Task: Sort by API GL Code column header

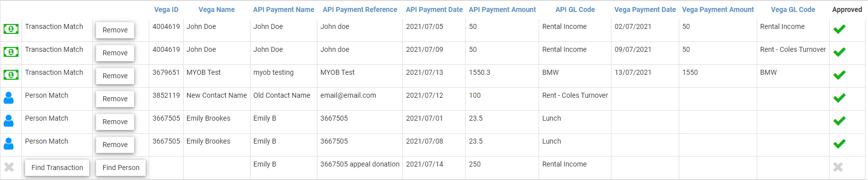Action: click(x=575, y=9)
